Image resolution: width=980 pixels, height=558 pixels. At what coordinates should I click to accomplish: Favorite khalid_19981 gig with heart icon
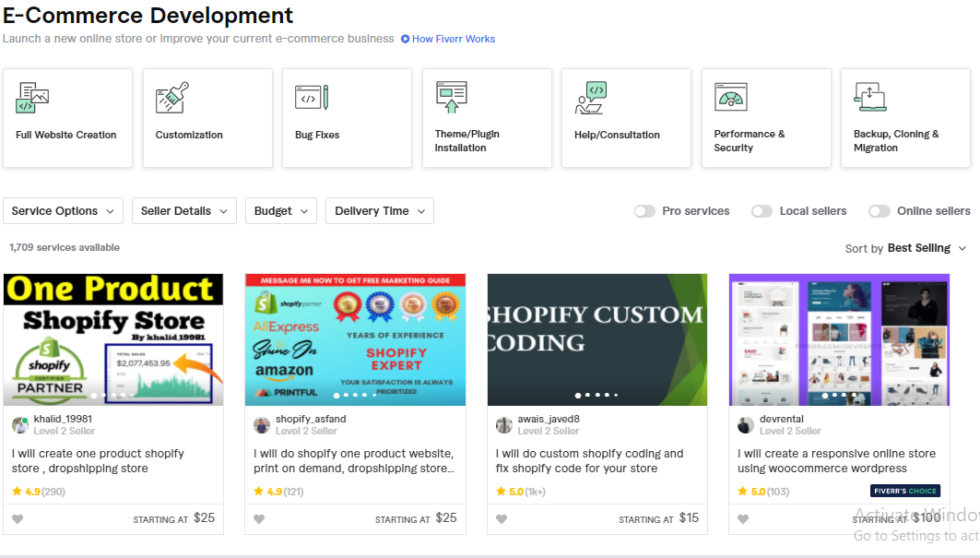point(18,518)
